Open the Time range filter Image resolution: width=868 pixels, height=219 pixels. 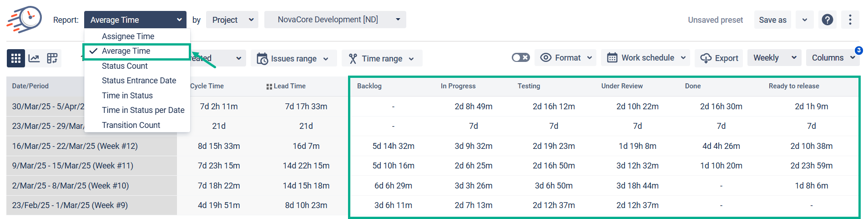click(x=381, y=59)
